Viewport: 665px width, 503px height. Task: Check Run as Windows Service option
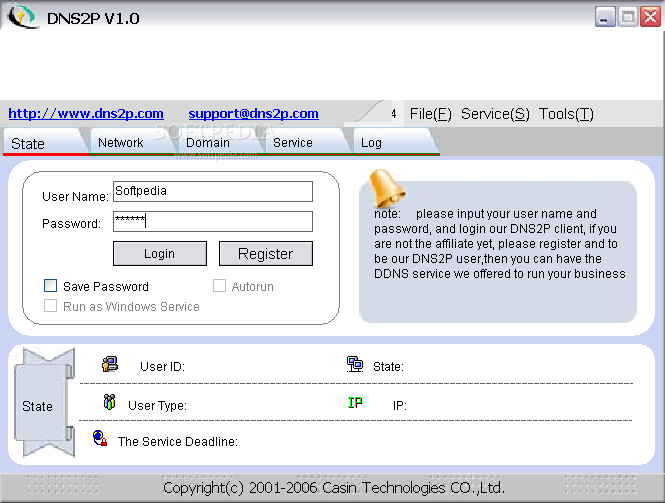pyautogui.click(x=50, y=305)
